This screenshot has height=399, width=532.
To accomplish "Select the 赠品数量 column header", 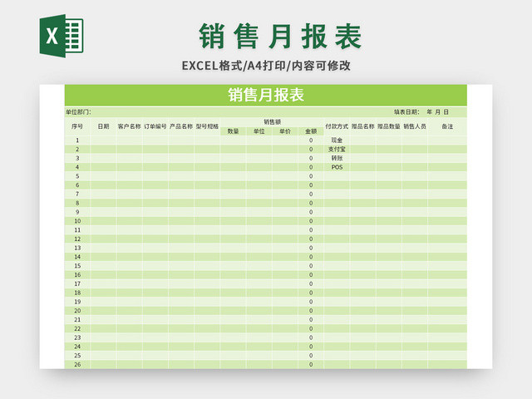I will (389, 126).
